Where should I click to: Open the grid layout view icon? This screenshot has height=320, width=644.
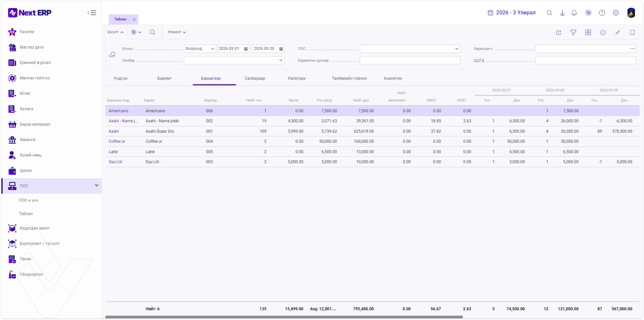(588, 33)
